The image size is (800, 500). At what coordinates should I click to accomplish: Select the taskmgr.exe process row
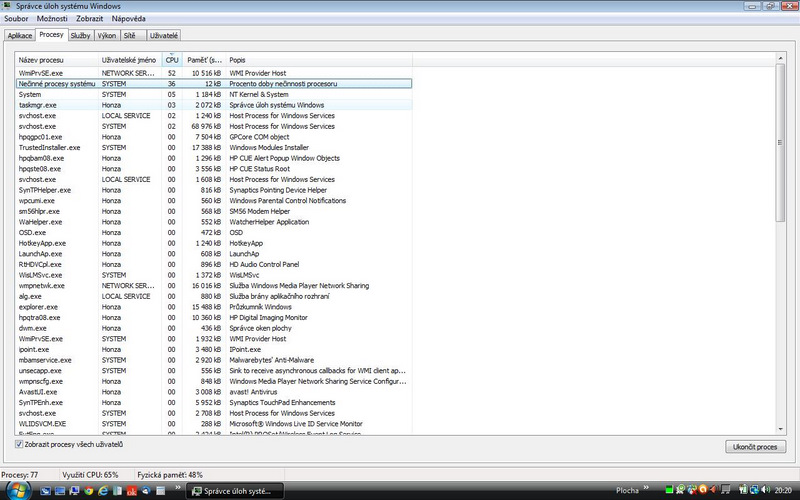coord(213,105)
